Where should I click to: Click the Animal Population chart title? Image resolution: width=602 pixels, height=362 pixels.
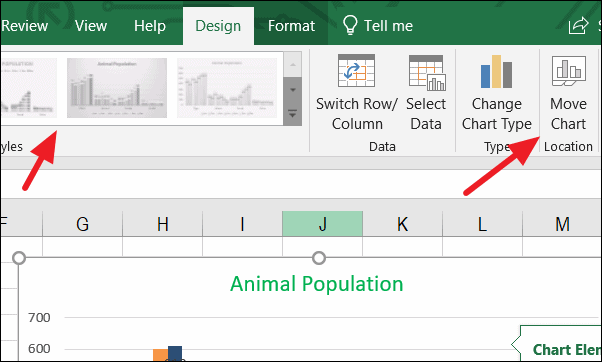(x=317, y=284)
